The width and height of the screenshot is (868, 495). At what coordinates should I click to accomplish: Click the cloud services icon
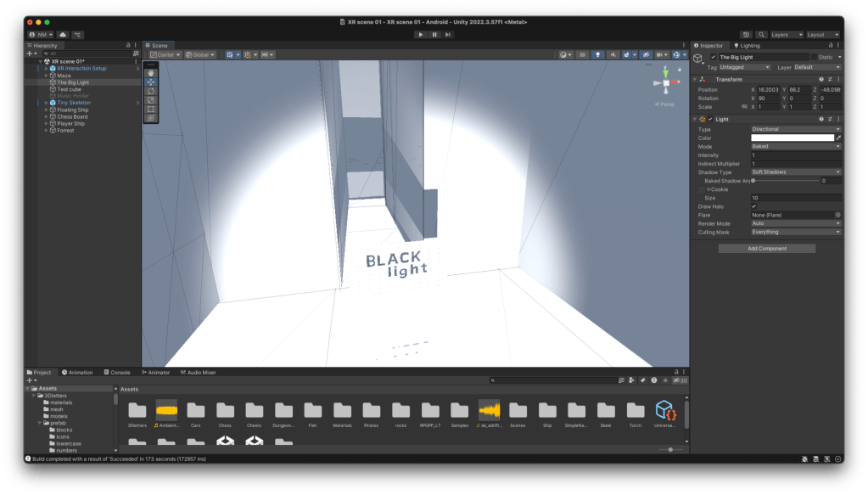point(62,34)
